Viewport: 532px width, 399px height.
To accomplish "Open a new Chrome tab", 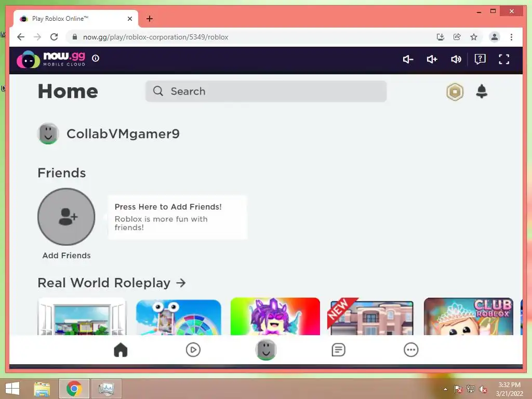I will 150,19.
